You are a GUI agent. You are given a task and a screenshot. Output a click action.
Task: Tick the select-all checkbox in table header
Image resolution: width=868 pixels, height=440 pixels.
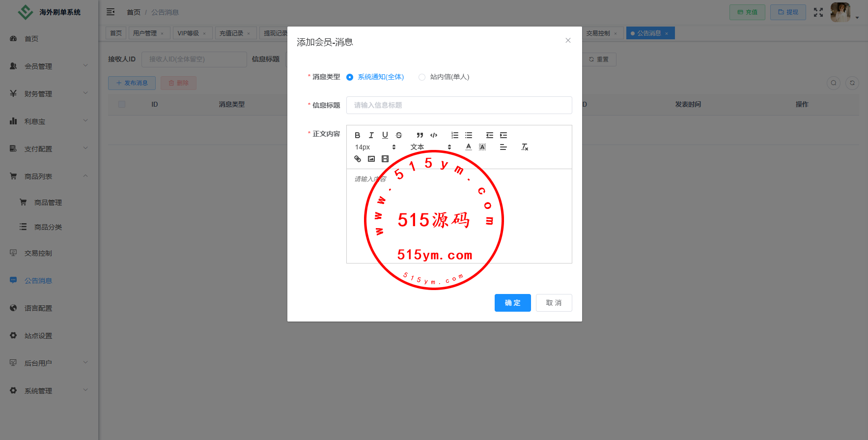click(122, 104)
